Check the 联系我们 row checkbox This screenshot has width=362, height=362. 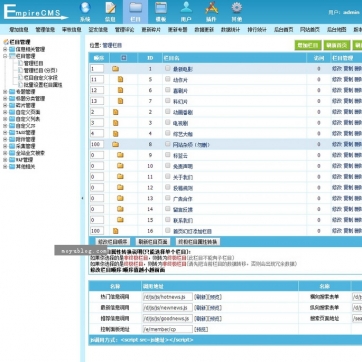pyautogui.click(x=168, y=220)
